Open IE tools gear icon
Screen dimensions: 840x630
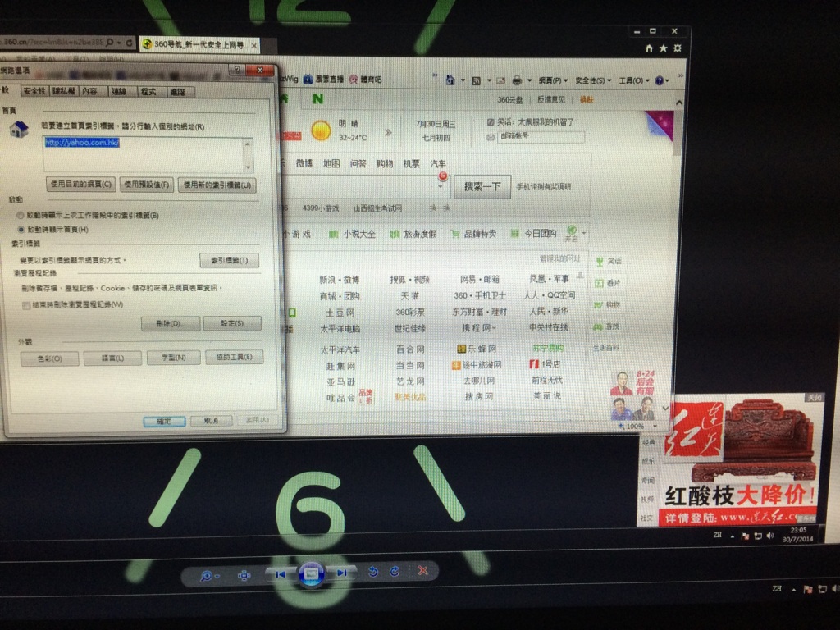coord(678,48)
